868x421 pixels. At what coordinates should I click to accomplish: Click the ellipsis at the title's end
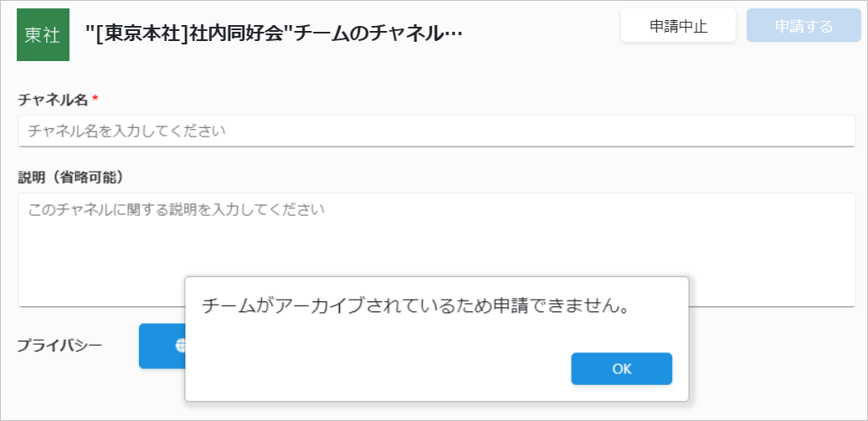point(454,35)
